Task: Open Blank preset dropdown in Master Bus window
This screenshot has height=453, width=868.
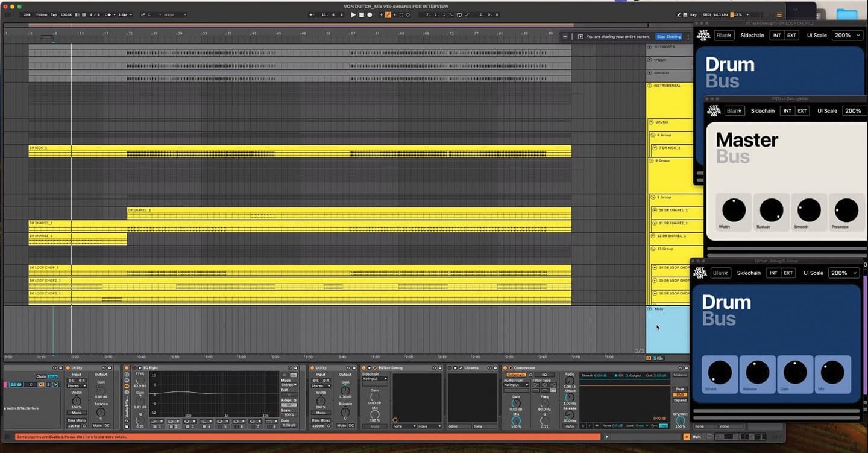Action: click(735, 111)
